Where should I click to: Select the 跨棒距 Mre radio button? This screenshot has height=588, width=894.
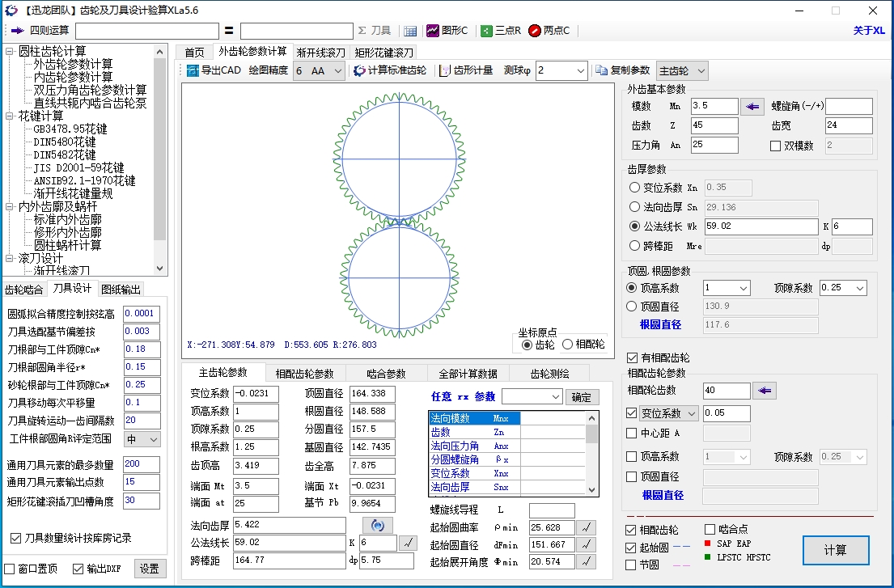click(x=634, y=246)
